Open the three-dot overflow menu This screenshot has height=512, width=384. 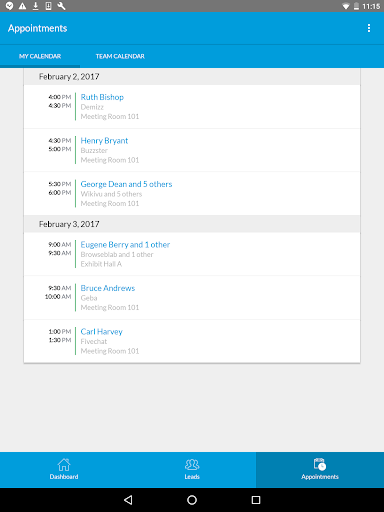(x=369, y=28)
